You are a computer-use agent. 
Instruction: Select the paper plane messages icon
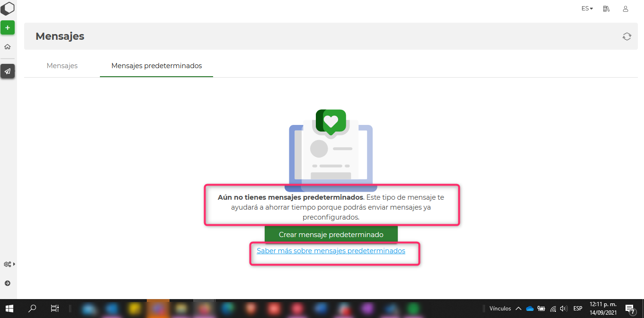[8, 71]
